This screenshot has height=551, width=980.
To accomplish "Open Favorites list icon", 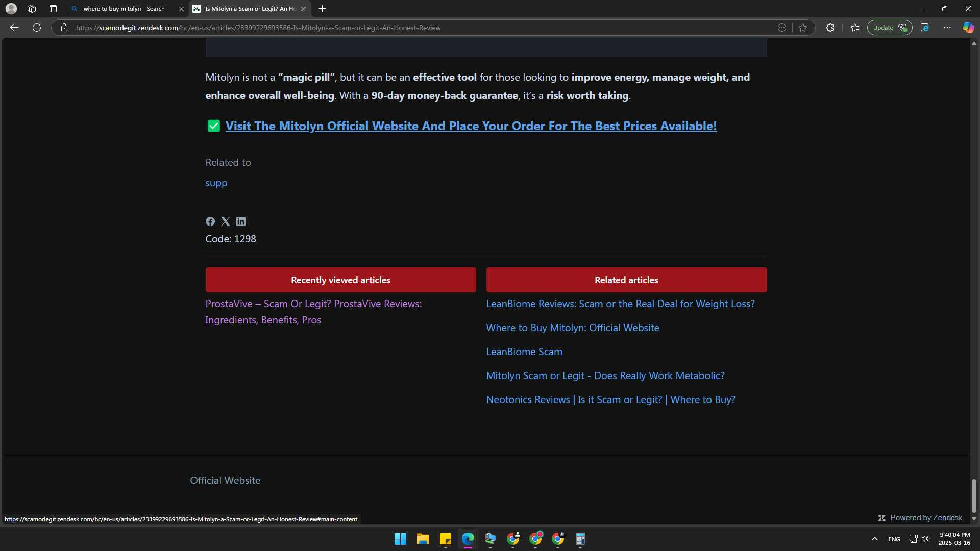I will point(855,28).
